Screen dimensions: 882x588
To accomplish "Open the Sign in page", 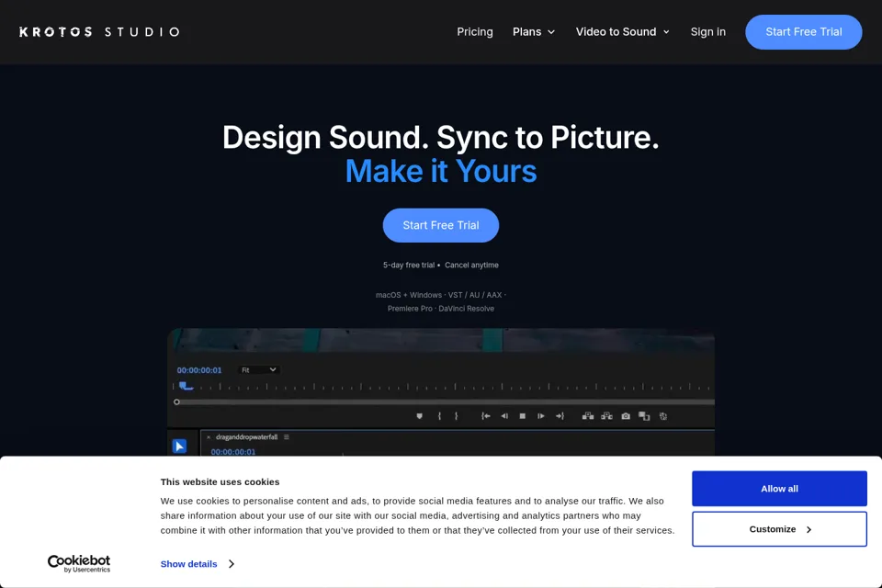I will point(708,32).
